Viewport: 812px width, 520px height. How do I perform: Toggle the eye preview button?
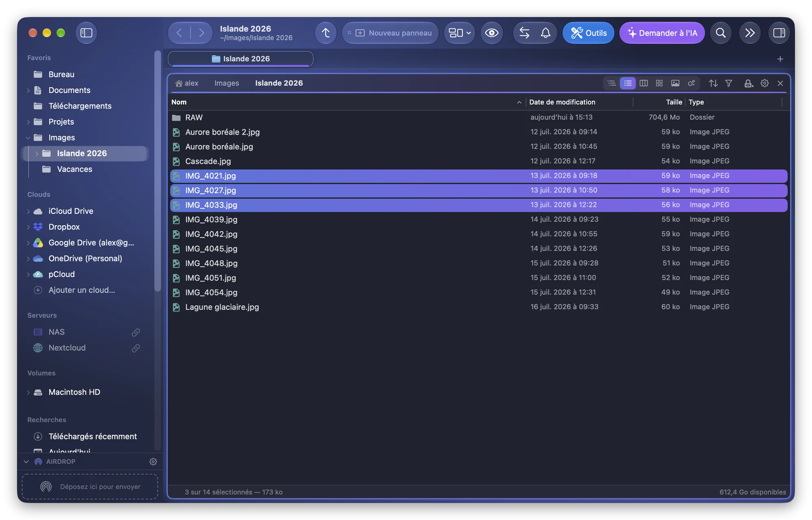tap(492, 33)
